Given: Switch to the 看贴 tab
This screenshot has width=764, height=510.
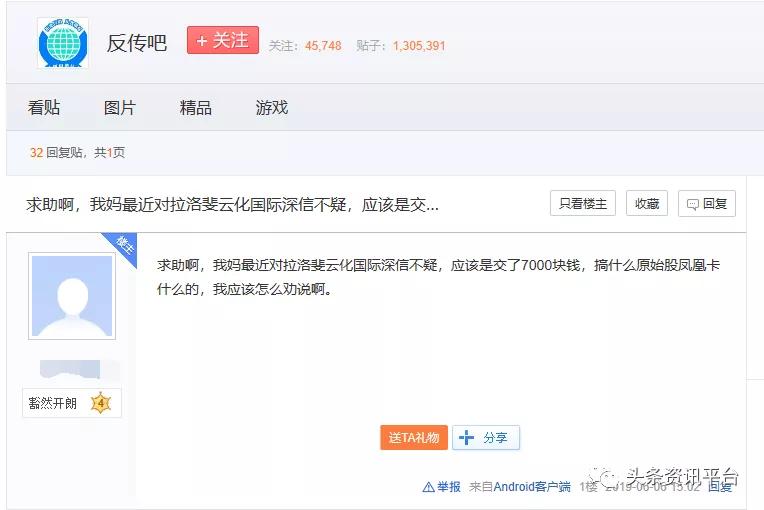Looking at the screenshot, I should click(44, 108).
